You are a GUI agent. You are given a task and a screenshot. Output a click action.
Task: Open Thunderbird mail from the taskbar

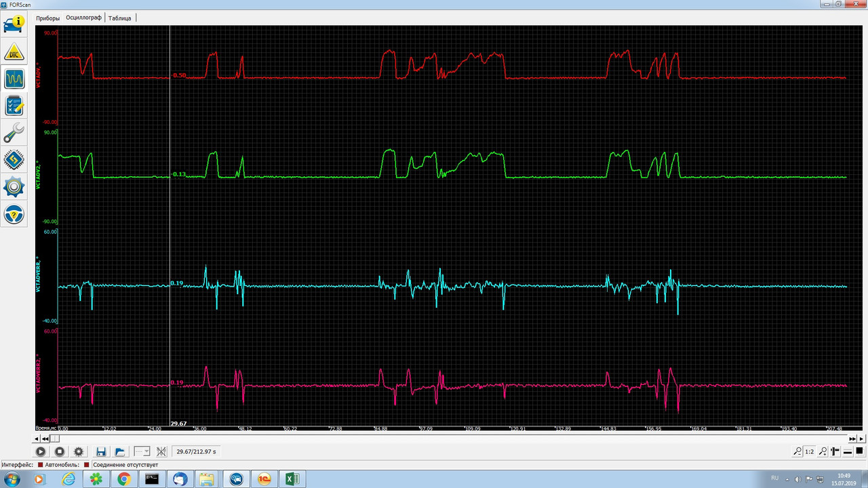point(180,479)
